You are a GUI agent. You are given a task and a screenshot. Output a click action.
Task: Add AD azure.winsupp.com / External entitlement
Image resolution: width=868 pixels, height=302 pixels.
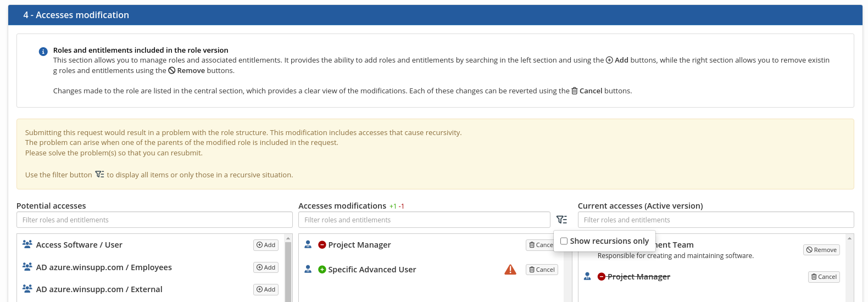pos(266,289)
